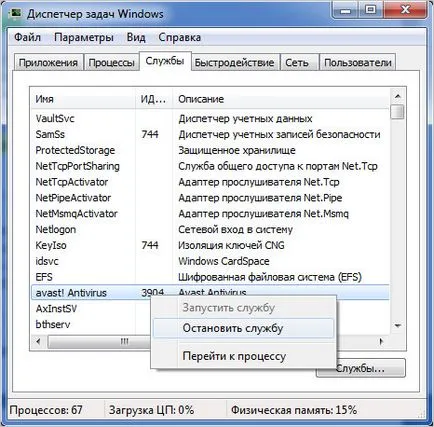This screenshot has width=434, height=427.
Task: Select the EFS service row
Action: point(210,277)
